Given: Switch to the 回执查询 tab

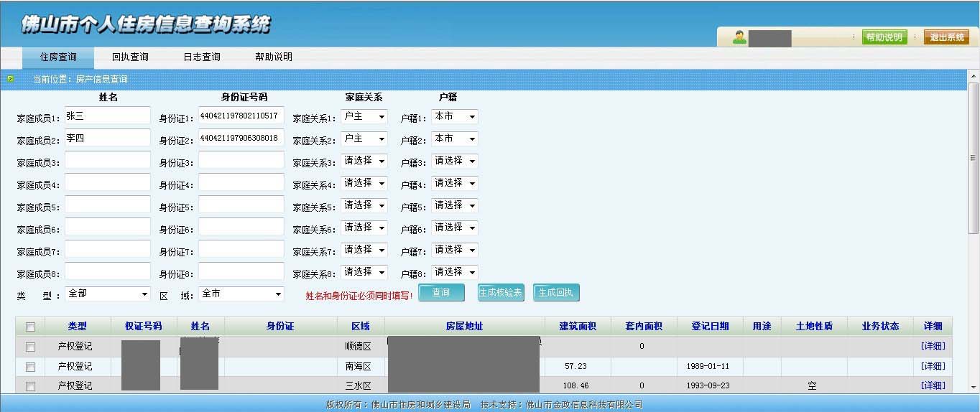Looking at the screenshot, I should point(130,57).
